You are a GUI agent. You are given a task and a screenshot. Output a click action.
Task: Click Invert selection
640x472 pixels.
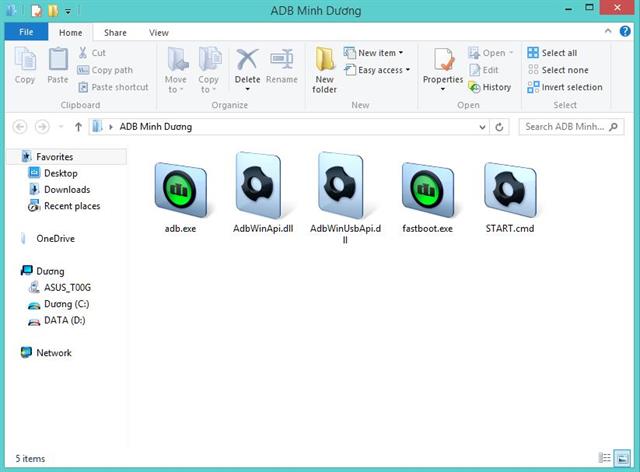pos(564,87)
